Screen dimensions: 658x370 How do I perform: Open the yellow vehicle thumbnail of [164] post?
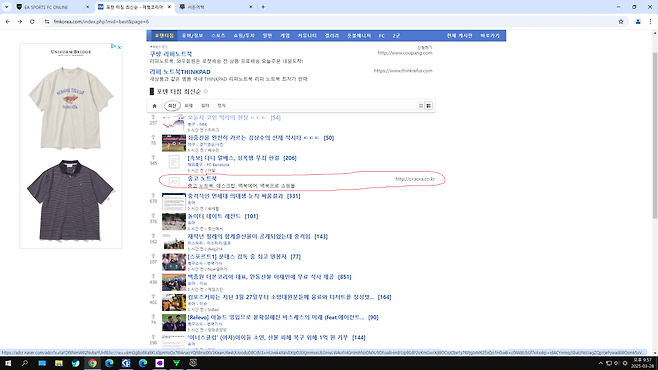tap(174, 303)
